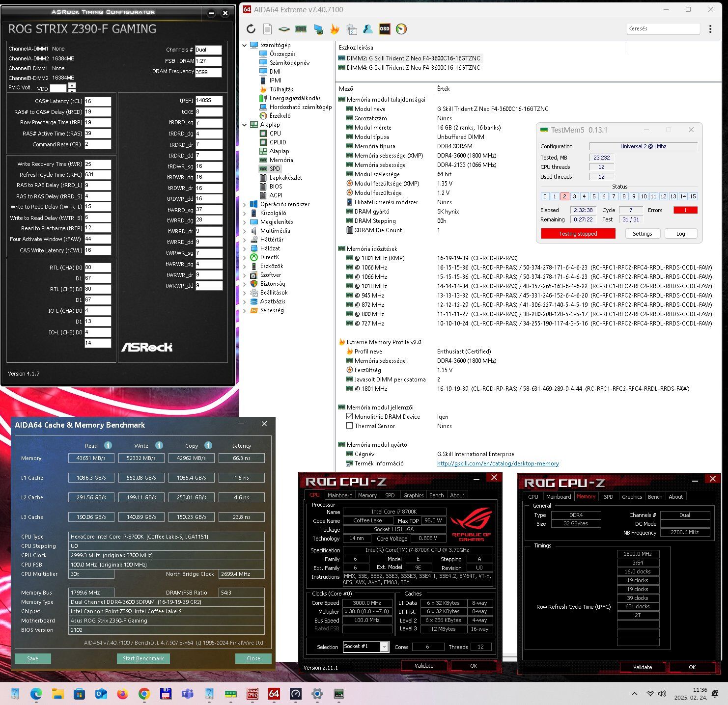Click the memory module icon in AIDA64 toolbar
Screen dimensions: 728x705
click(301, 29)
